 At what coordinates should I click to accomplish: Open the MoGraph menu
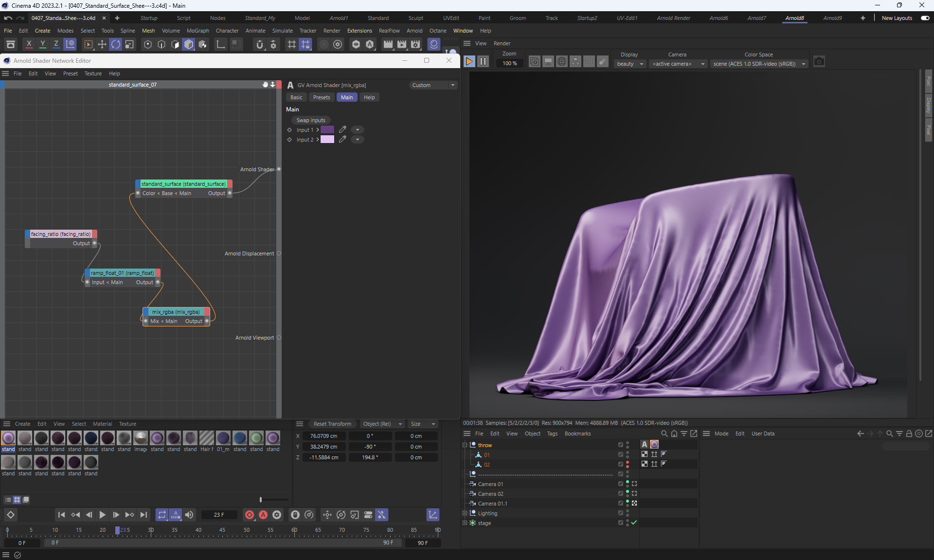[x=198, y=31]
